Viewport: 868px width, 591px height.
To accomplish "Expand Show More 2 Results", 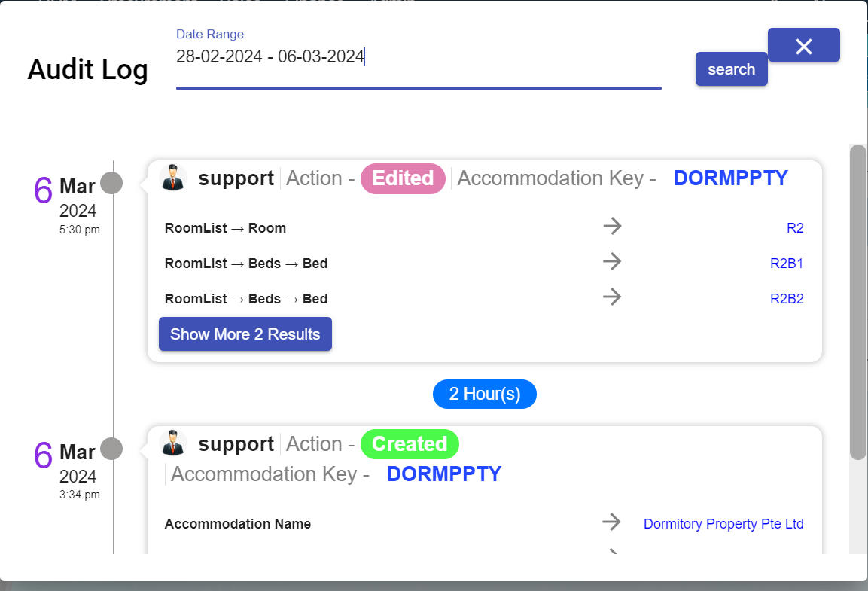I will click(x=245, y=334).
